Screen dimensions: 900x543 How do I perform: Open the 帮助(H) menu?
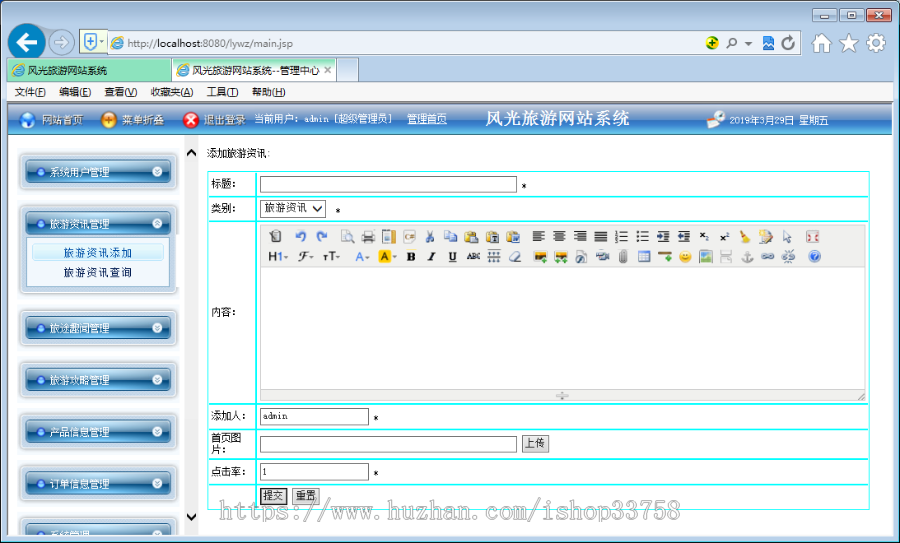click(x=268, y=92)
